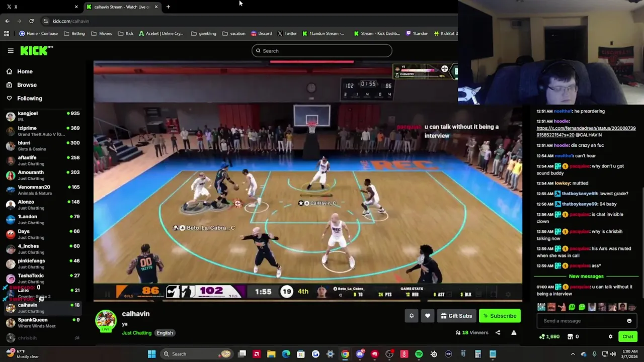The height and width of the screenshot is (362, 644).
Task: Open a new browser tab
Action: (168, 7)
